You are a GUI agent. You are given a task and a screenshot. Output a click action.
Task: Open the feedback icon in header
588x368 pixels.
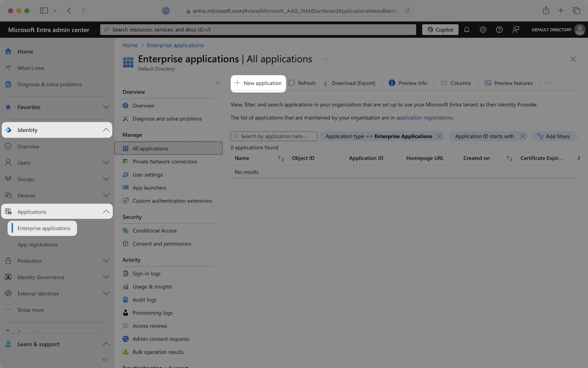click(516, 30)
